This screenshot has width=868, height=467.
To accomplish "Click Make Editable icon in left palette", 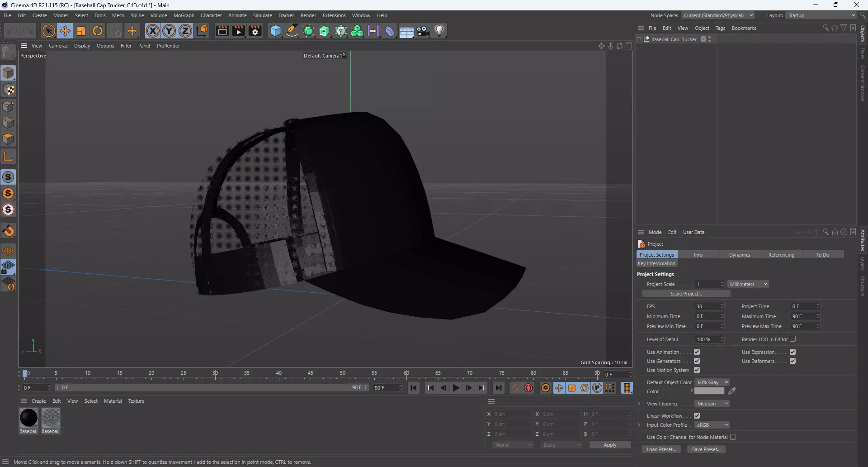I will (x=8, y=52).
